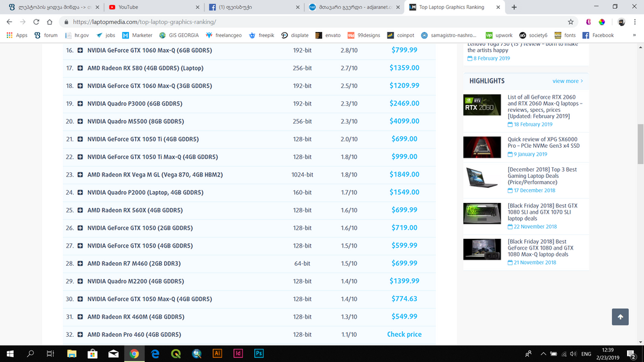The width and height of the screenshot is (644, 362).
Task: Open notification center icon
Action: [631, 353]
